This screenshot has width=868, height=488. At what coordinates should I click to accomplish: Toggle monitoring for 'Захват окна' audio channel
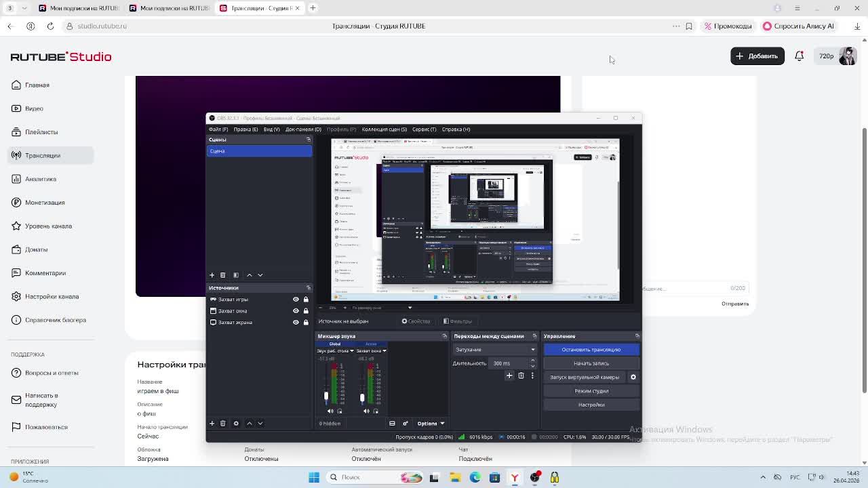click(376, 411)
